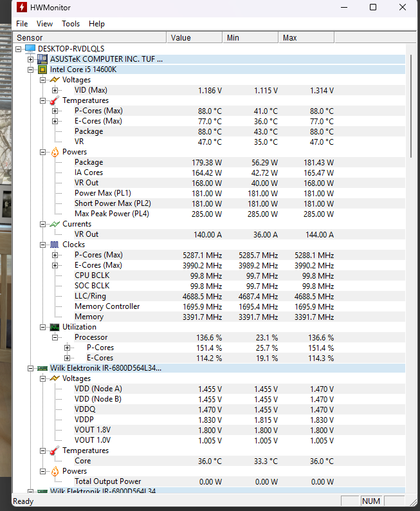Click the Value column header
The width and height of the screenshot is (420, 511).
pyautogui.click(x=194, y=37)
